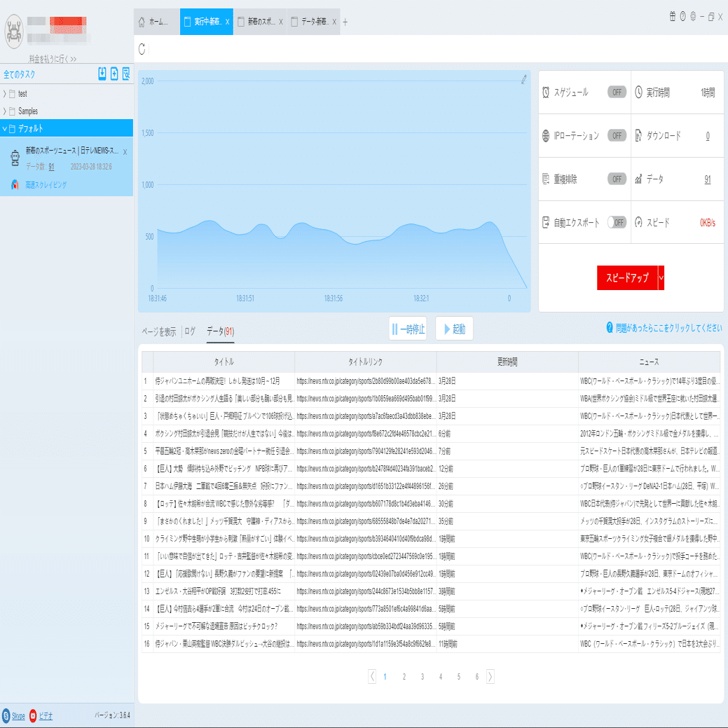Enable the 自動エクスポート switch
728x728 pixels.
[617, 222]
